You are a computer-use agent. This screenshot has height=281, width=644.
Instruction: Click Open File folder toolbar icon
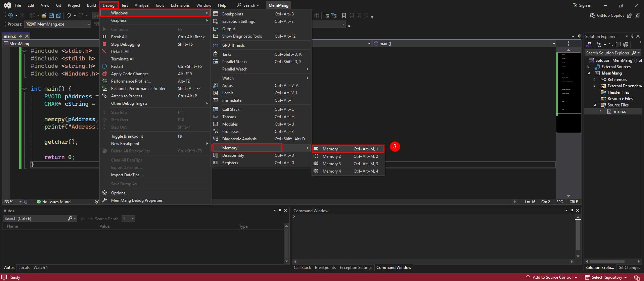point(44,15)
